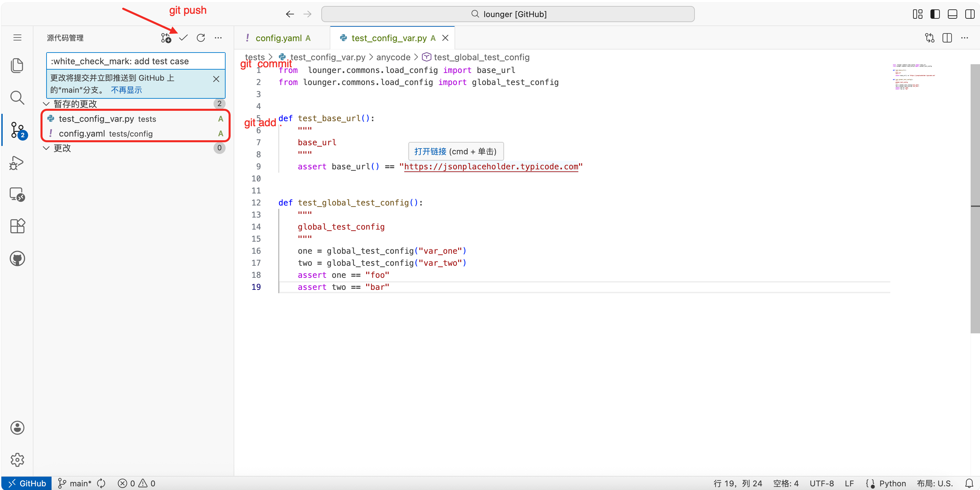Viewport: 980px width, 490px height.
Task: Collapse the 暂存的更改 staged changes section
Action: pyautogui.click(x=47, y=104)
